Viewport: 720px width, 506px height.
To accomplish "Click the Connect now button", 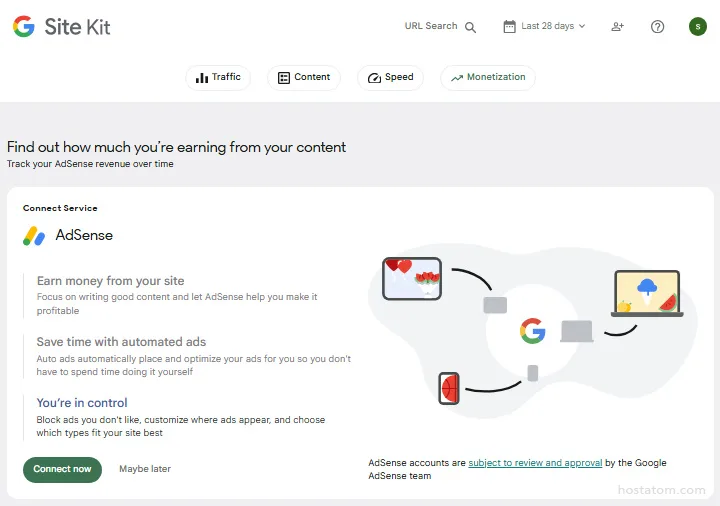I will pos(62,469).
